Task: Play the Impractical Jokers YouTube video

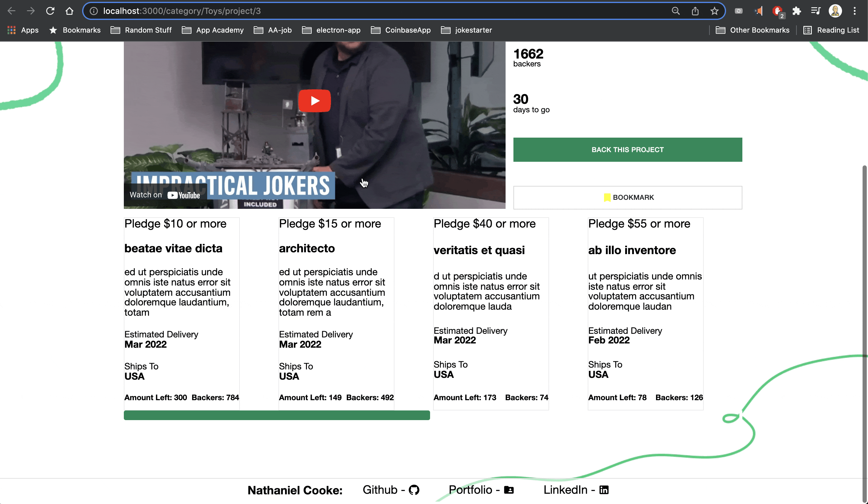Action: point(314,101)
